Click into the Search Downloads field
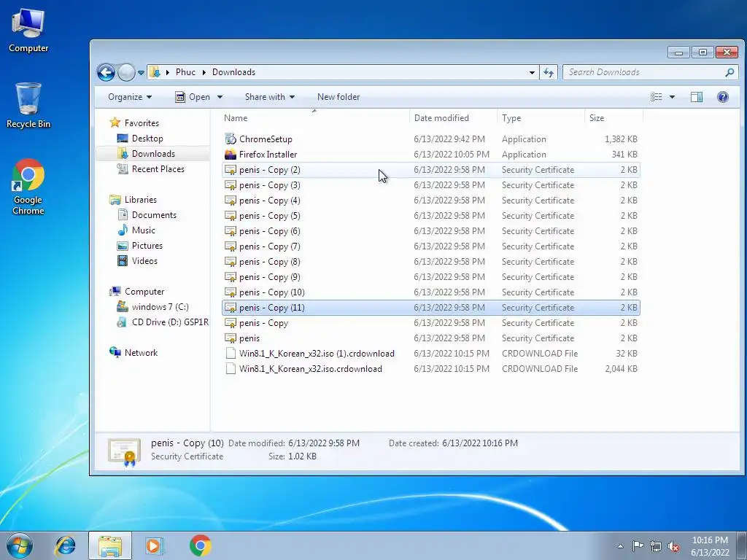 point(650,72)
